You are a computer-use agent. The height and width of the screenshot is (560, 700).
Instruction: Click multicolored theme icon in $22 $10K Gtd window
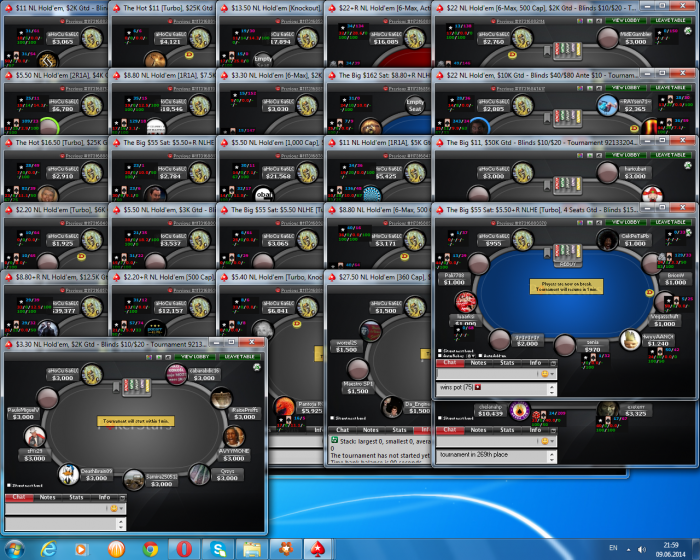tap(580, 88)
